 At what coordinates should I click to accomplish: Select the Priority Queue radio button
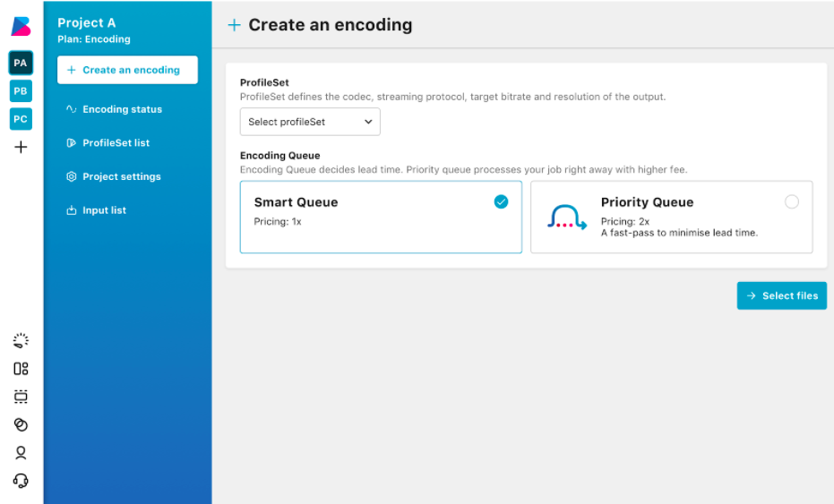click(x=791, y=202)
